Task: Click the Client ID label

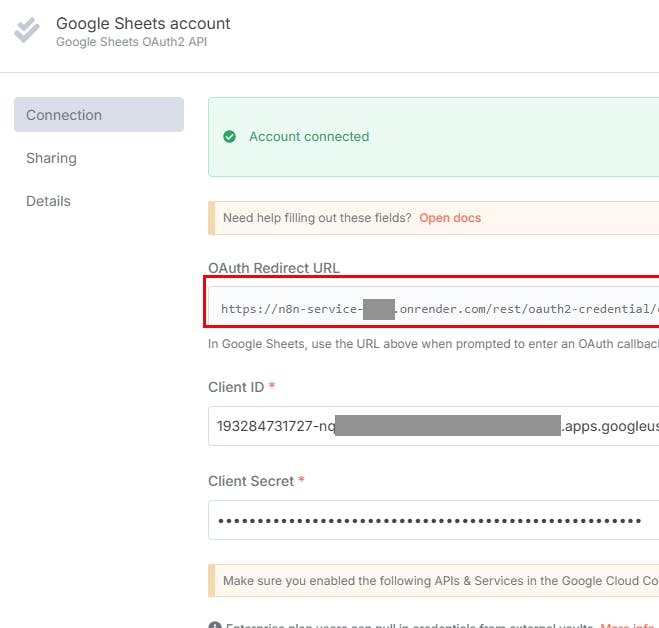Action: 236,387
